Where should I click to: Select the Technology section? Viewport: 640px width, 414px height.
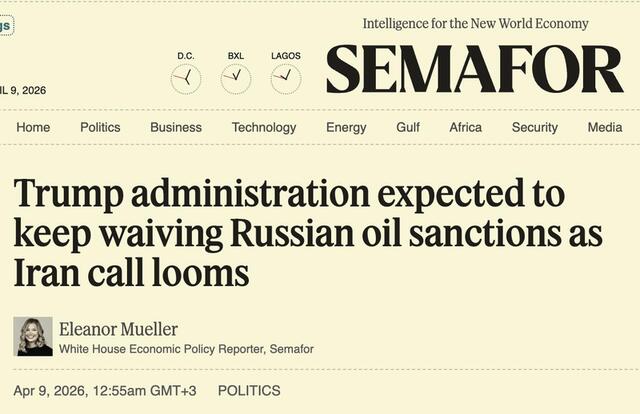pyautogui.click(x=264, y=127)
